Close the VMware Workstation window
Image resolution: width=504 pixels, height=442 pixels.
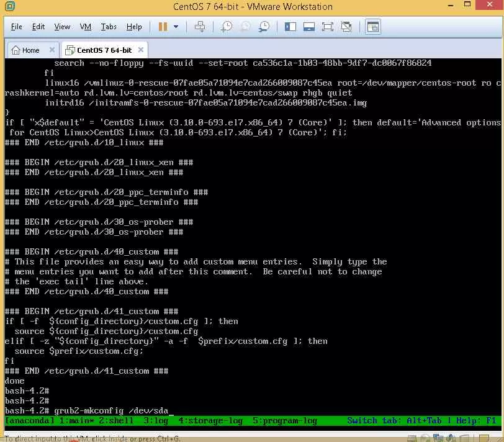(490, 4)
